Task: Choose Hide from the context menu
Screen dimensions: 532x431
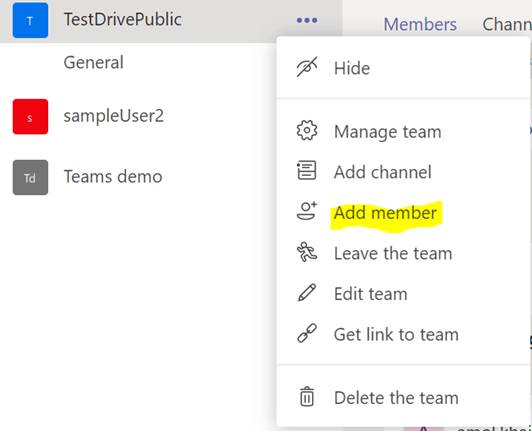Action: pos(352,68)
